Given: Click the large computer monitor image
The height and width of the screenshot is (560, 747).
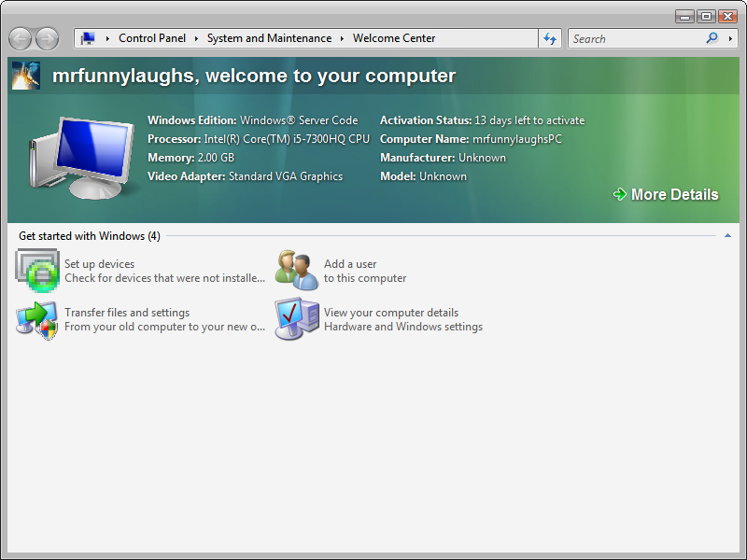Looking at the screenshot, I should click(x=81, y=158).
